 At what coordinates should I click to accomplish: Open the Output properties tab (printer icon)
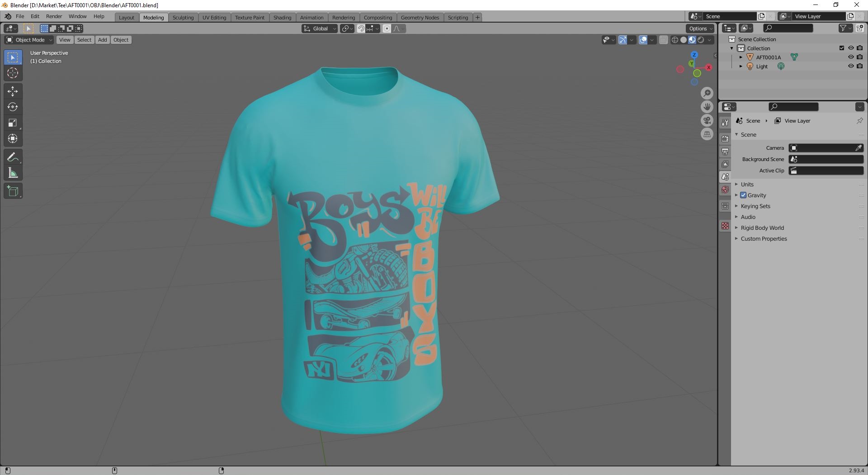[x=725, y=151]
